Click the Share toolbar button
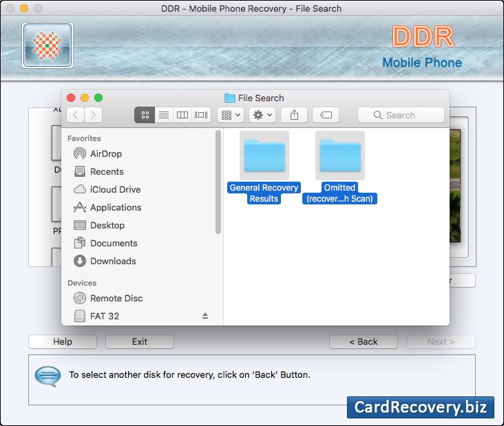This screenshot has height=426, width=504. (x=294, y=115)
